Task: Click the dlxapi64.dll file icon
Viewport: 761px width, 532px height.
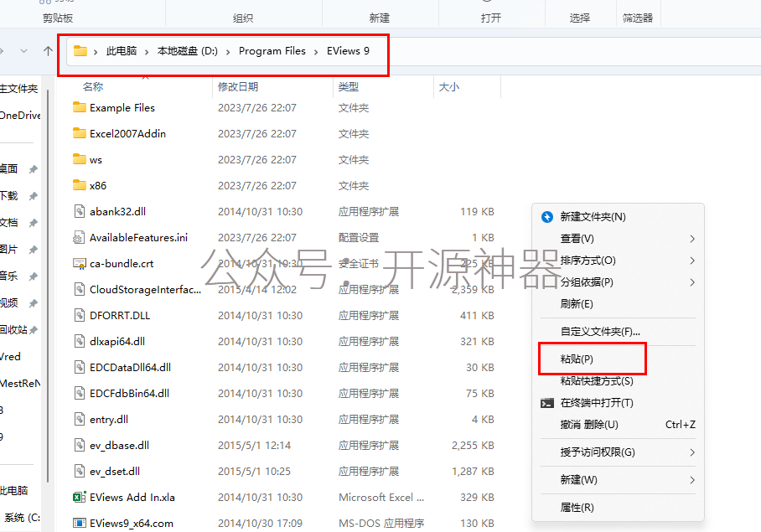Action: click(79, 342)
